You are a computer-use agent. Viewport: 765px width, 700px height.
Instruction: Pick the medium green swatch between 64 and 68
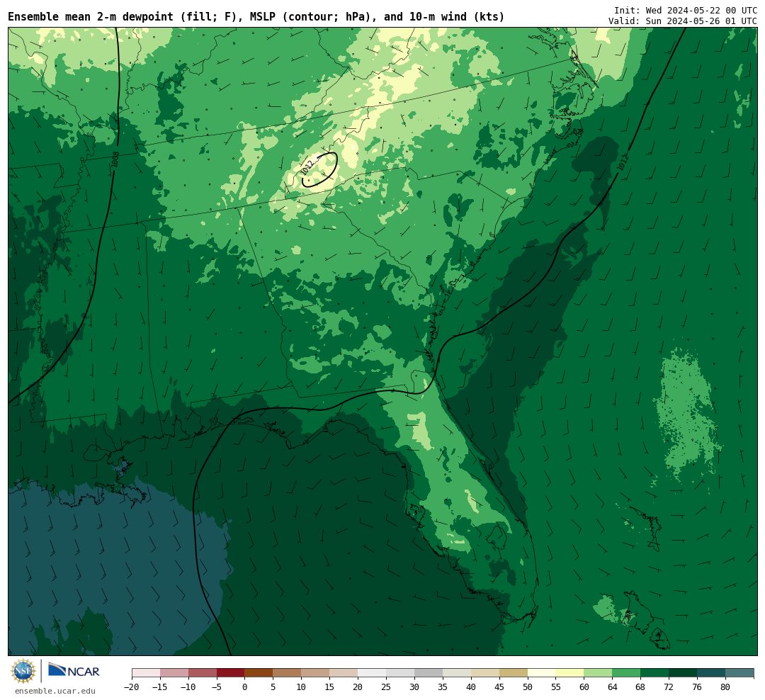(x=626, y=673)
